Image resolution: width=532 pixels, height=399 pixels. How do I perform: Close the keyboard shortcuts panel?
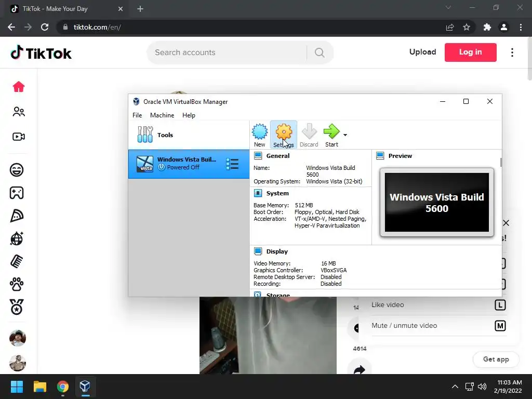click(506, 223)
